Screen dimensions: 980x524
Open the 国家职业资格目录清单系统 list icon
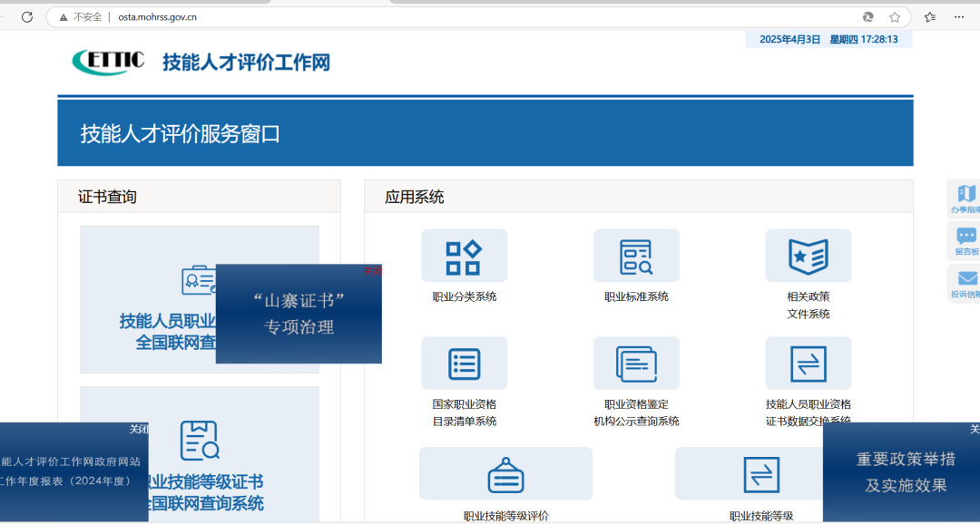465,363
